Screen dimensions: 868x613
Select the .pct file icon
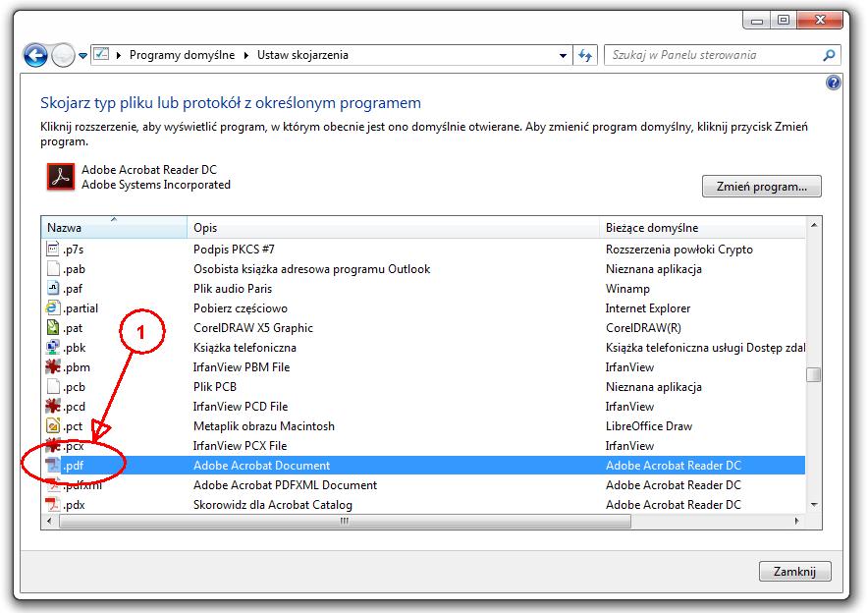click(53, 425)
